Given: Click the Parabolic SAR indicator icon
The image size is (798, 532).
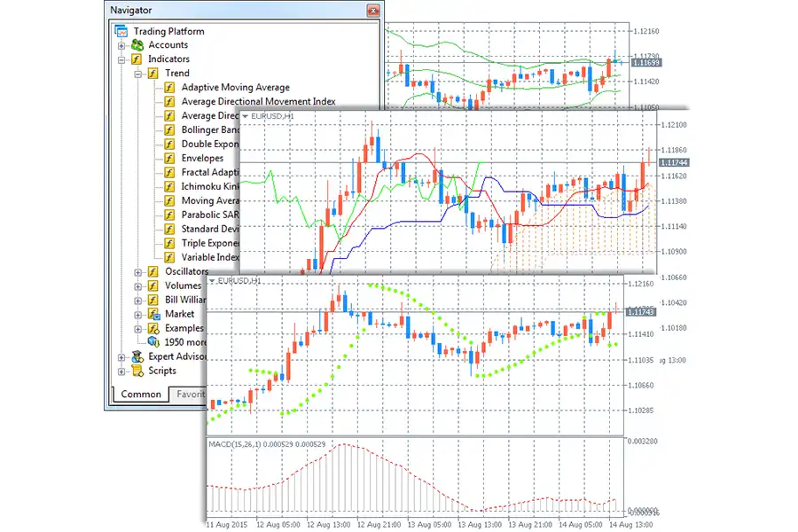Looking at the screenshot, I should [169, 215].
